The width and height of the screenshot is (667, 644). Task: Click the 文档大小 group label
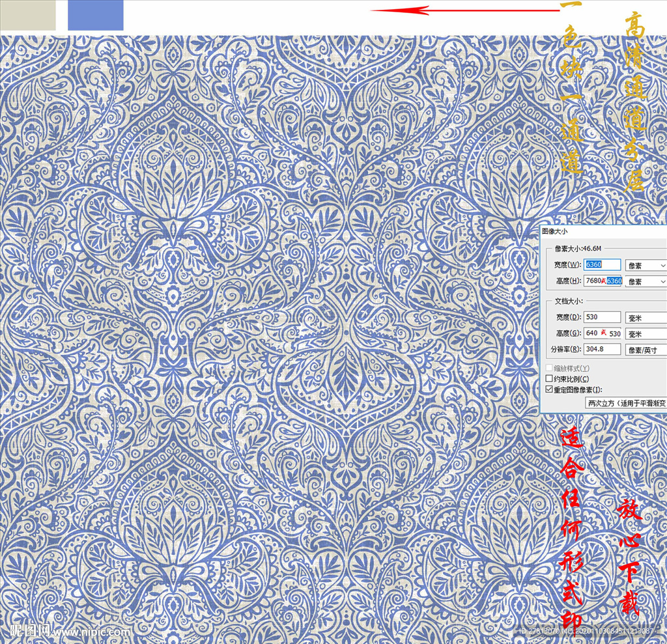click(568, 301)
